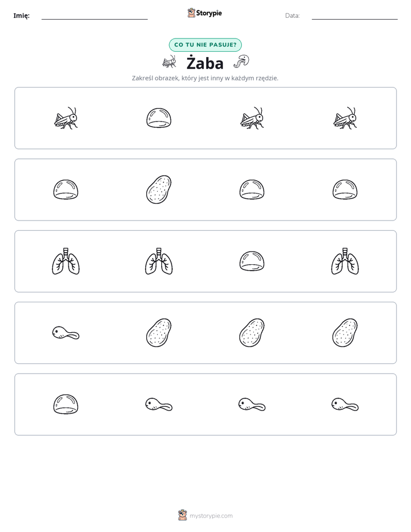This screenshot has height=532, width=411.
Task: Click the first cricket in the first row
Action: (66, 118)
